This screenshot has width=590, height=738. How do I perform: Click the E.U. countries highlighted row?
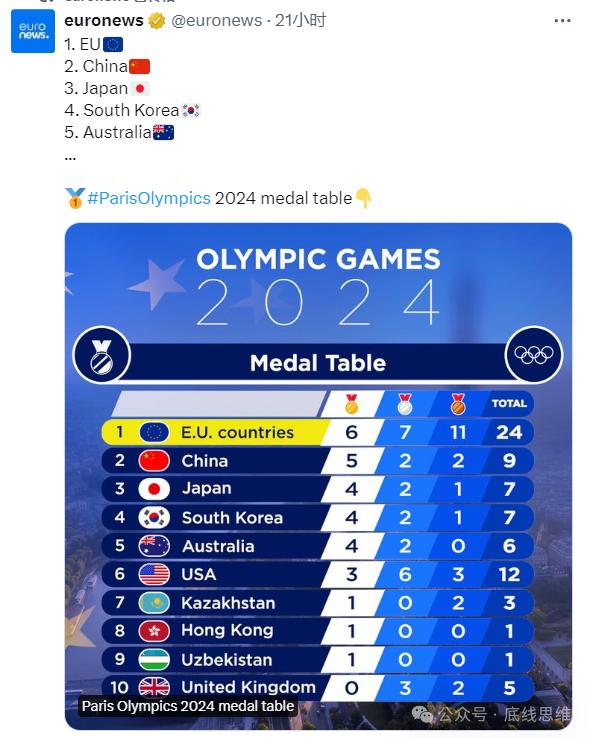coord(318,432)
